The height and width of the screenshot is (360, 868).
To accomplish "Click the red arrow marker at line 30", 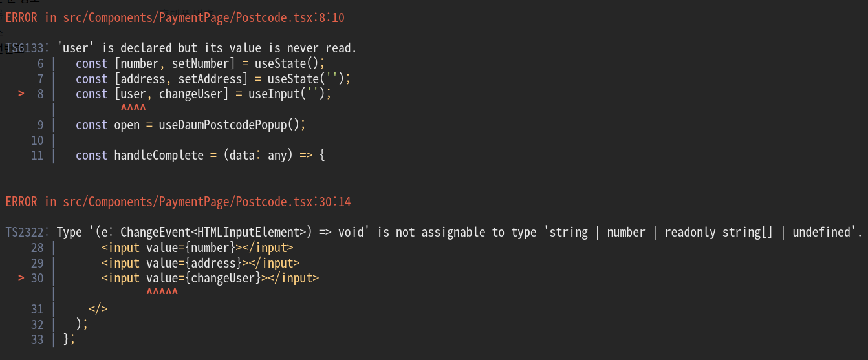I will 21,278.
